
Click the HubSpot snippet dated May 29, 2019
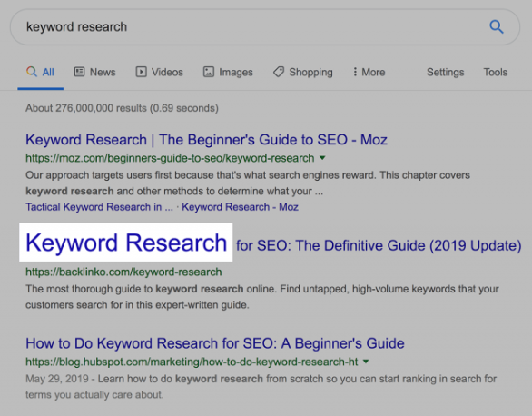(x=261, y=387)
